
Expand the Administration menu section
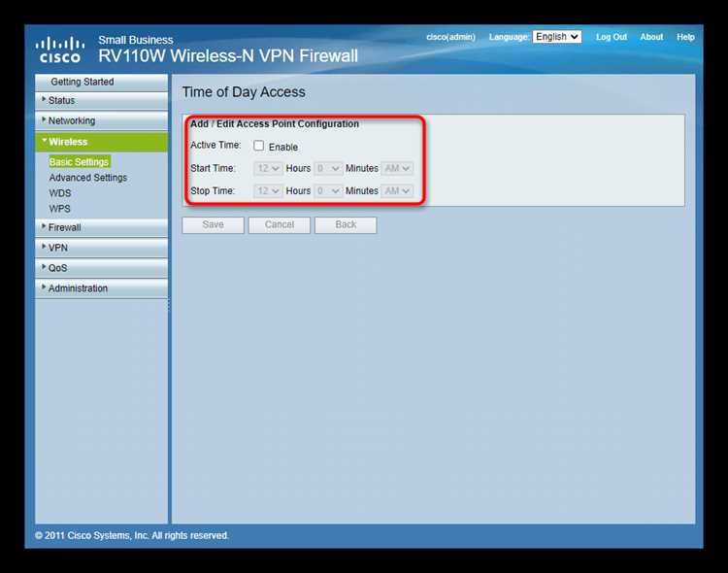tap(101, 288)
